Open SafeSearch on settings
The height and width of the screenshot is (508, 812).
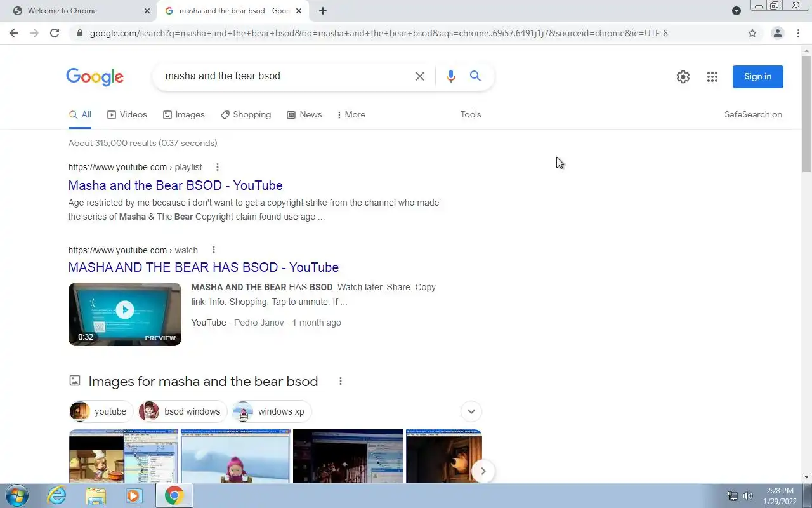(753, 115)
